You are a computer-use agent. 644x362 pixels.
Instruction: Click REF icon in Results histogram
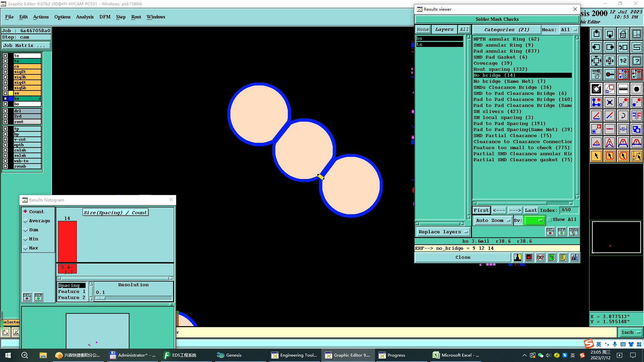click(38, 297)
